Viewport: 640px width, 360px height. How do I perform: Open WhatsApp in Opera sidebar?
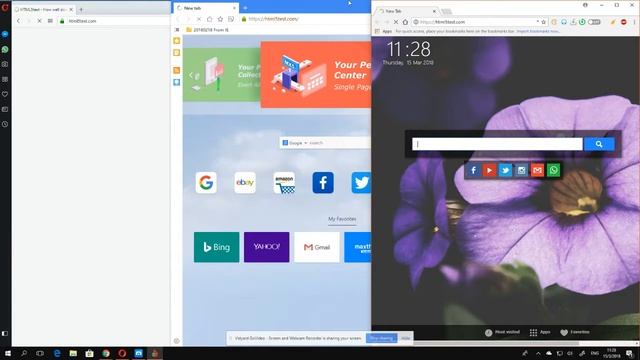[x=5, y=49]
